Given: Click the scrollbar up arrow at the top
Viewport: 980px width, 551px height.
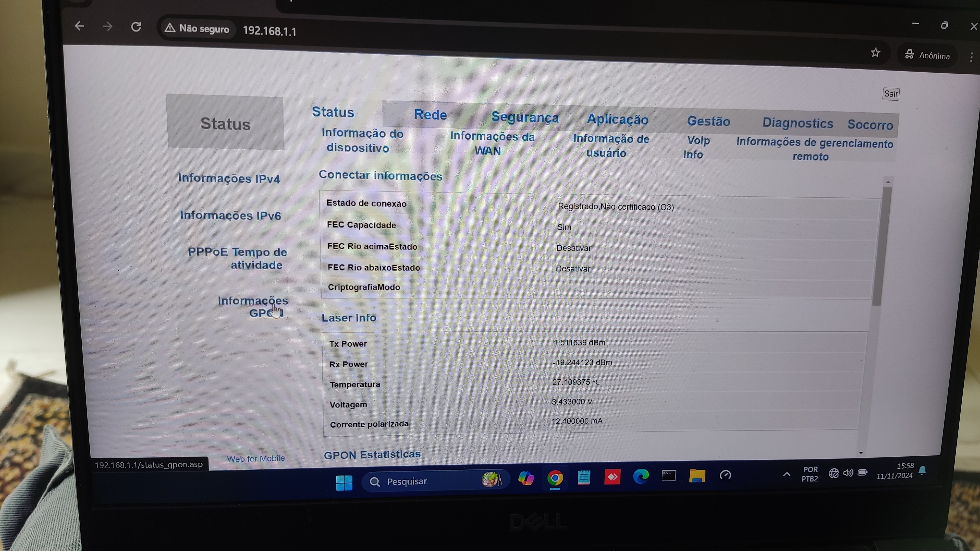Looking at the screenshot, I should click(x=888, y=182).
